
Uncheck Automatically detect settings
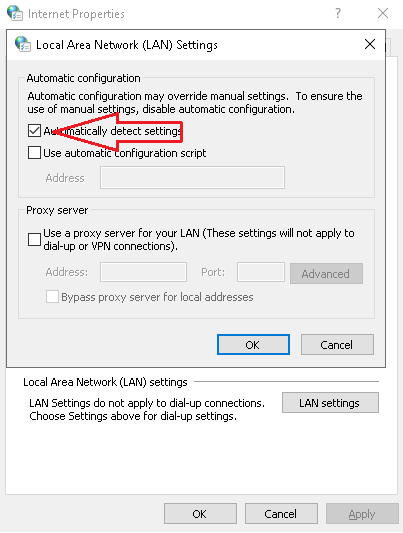point(34,131)
